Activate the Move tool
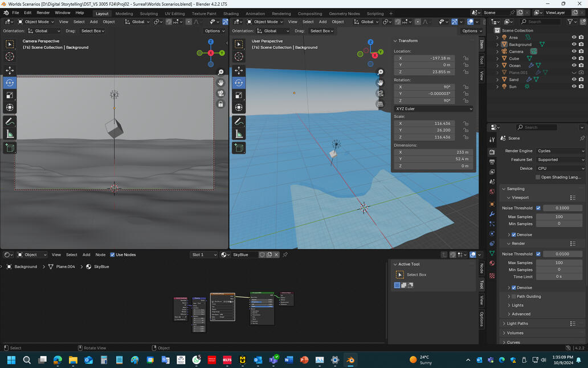Screen dimensions: 588x368 click(x=10, y=70)
